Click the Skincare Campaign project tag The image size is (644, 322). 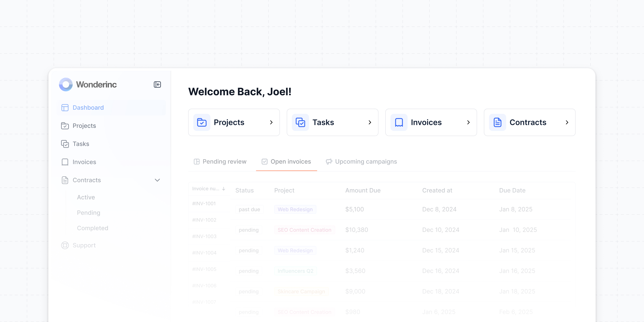301,291
